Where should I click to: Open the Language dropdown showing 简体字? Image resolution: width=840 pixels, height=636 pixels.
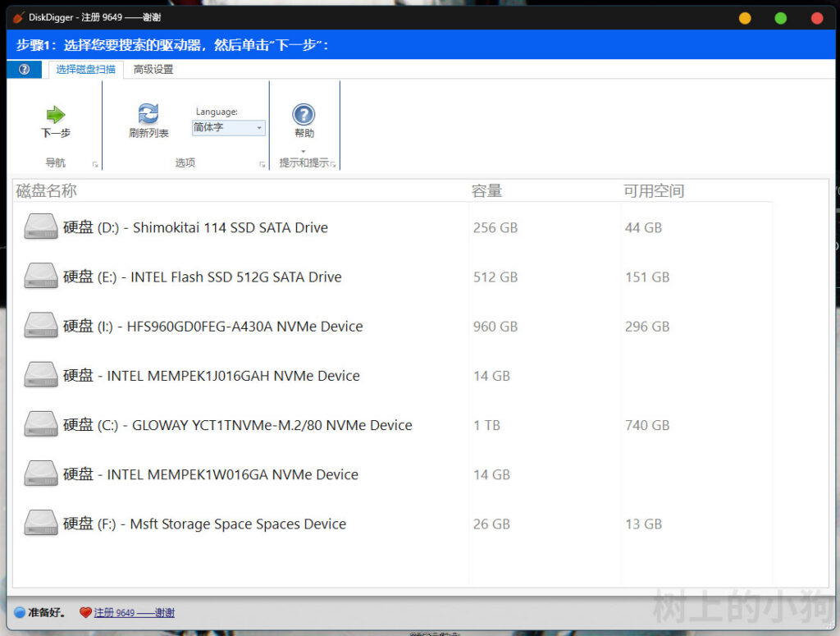[x=229, y=128]
